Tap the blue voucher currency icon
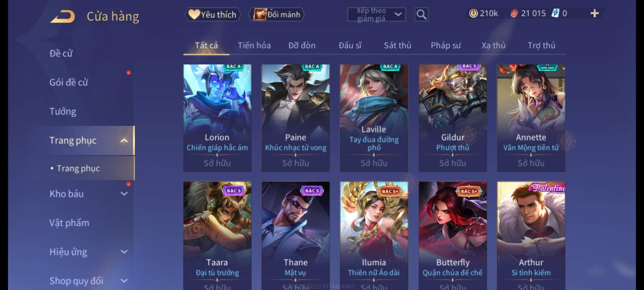Viewport: 644px width, 290px height. click(555, 13)
